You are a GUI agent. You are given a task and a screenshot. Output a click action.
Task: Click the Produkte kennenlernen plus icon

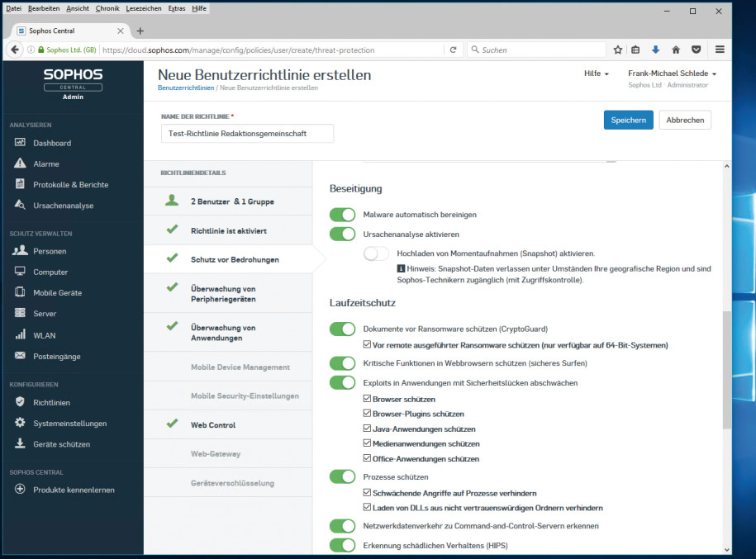pyautogui.click(x=20, y=489)
